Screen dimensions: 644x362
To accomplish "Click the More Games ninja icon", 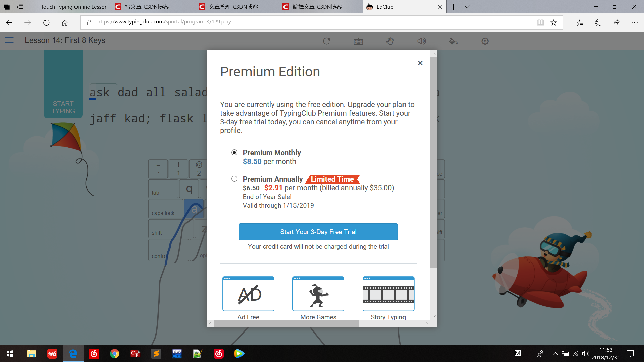I will [x=318, y=294].
